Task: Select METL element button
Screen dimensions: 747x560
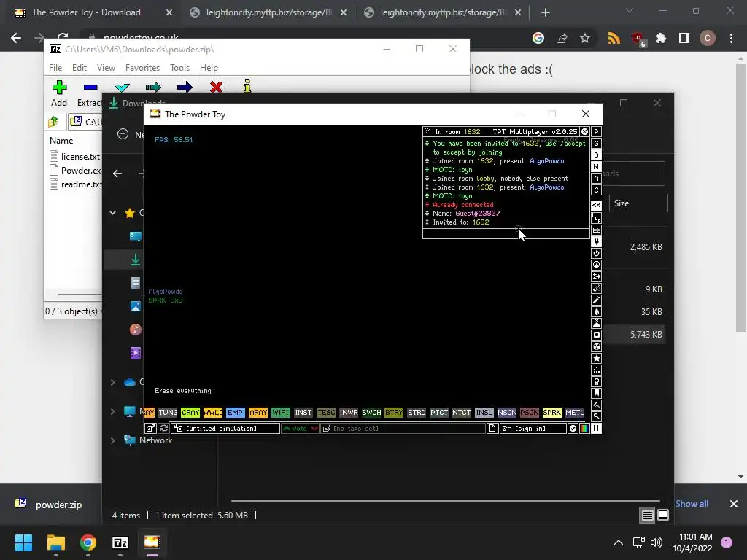Action: pos(575,413)
